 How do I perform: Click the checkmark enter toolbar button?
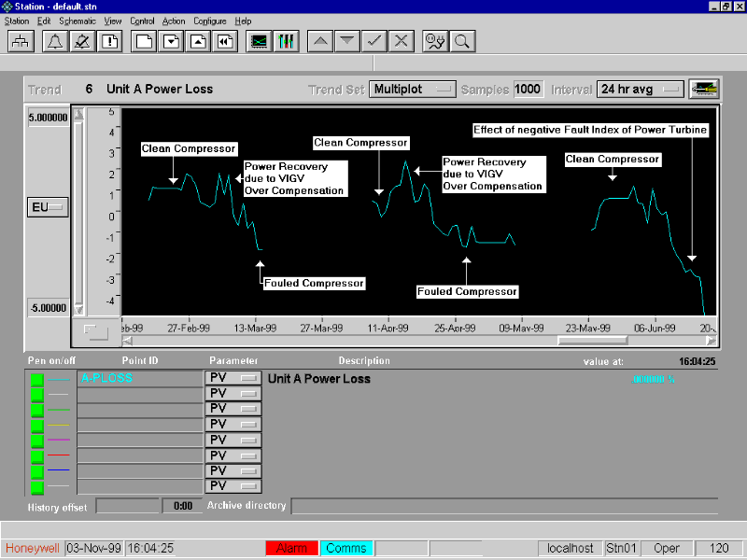[x=373, y=41]
